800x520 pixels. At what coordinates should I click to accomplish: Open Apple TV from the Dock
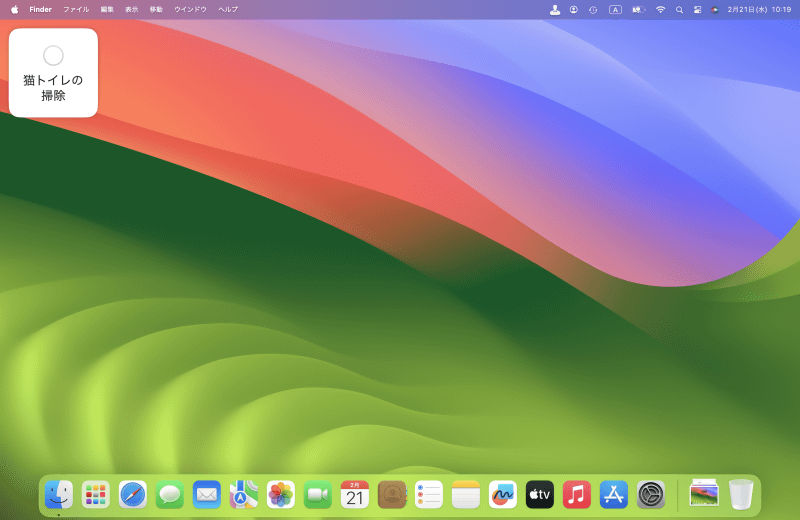coord(540,494)
